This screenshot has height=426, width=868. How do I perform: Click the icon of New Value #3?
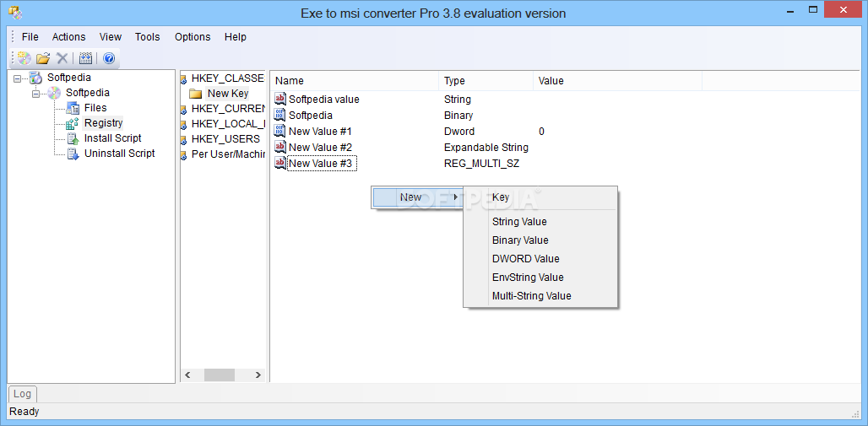click(x=280, y=163)
